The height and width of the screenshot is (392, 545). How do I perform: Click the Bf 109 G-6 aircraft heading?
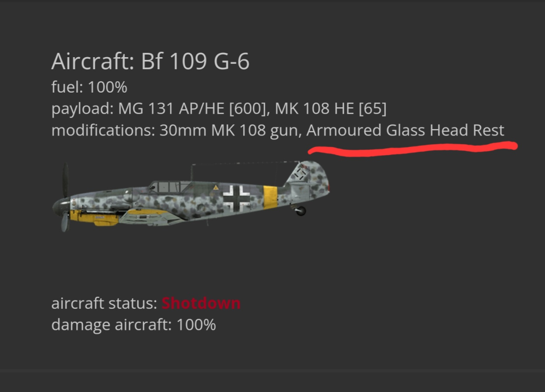(150, 62)
